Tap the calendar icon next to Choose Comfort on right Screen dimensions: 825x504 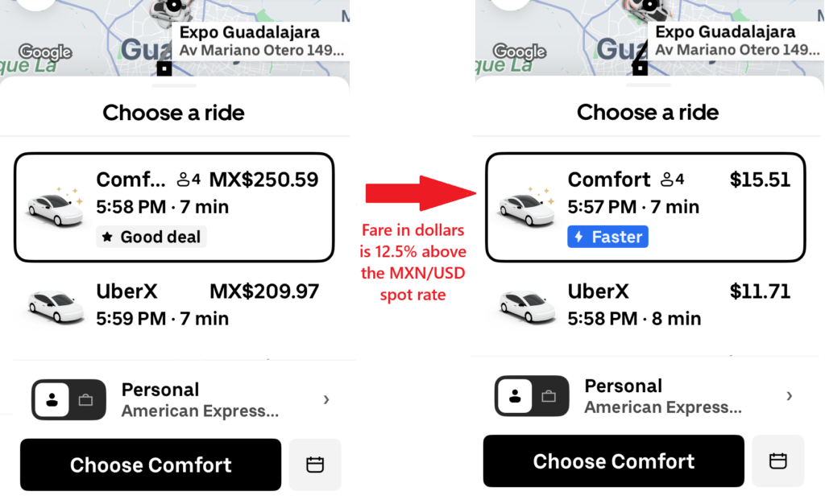tap(777, 461)
